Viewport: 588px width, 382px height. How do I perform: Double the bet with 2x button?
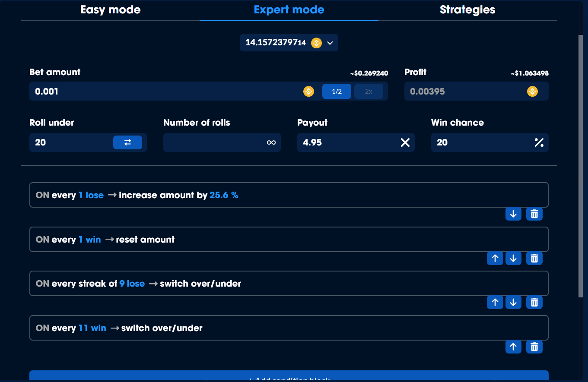369,92
